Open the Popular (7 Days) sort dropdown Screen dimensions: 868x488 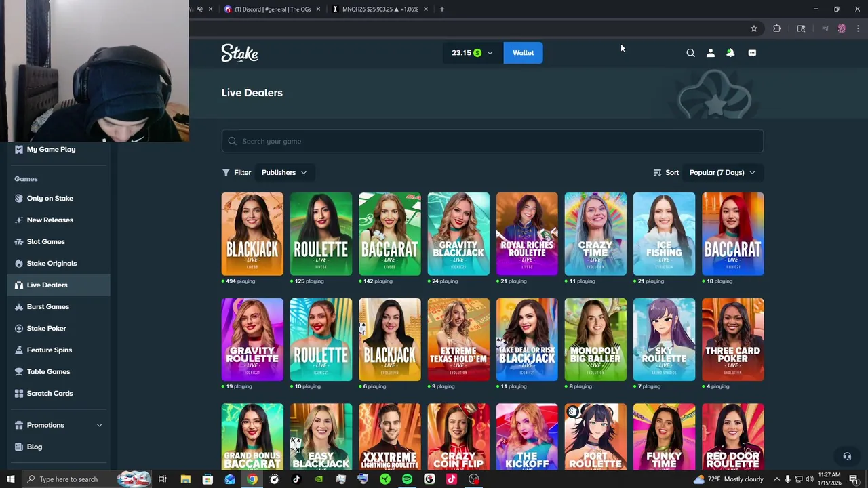(x=722, y=172)
